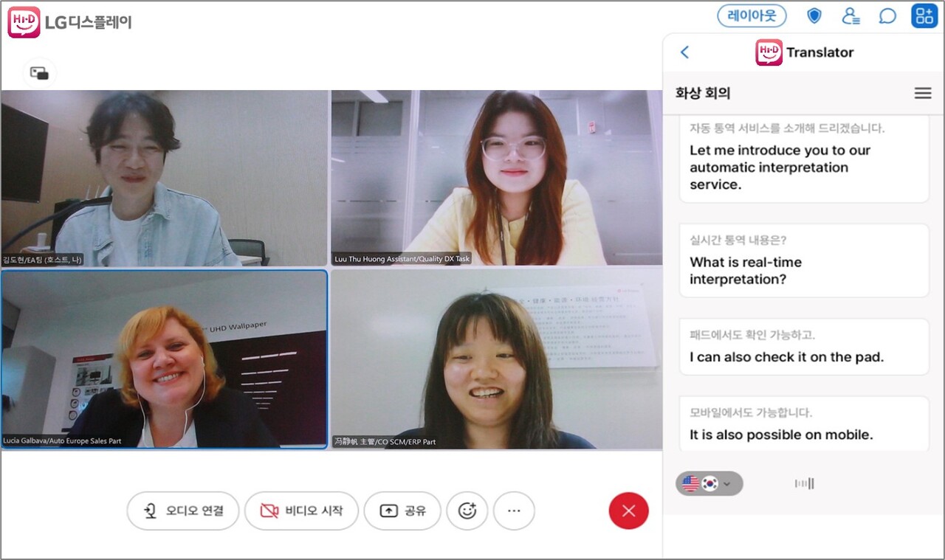Open the security shield icon
Image resolution: width=945 pixels, height=560 pixels.
(x=814, y=15)
